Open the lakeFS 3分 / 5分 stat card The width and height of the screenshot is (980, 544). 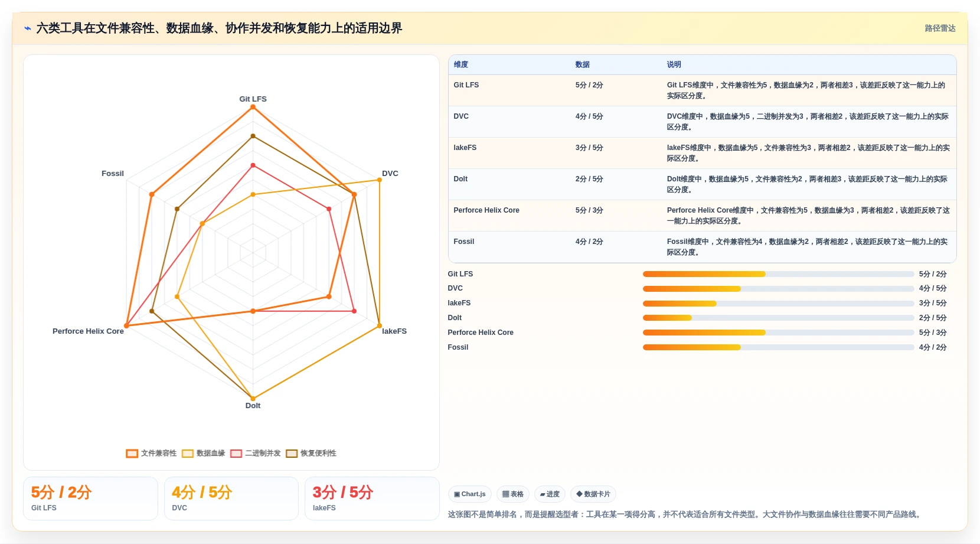[372, 499]
